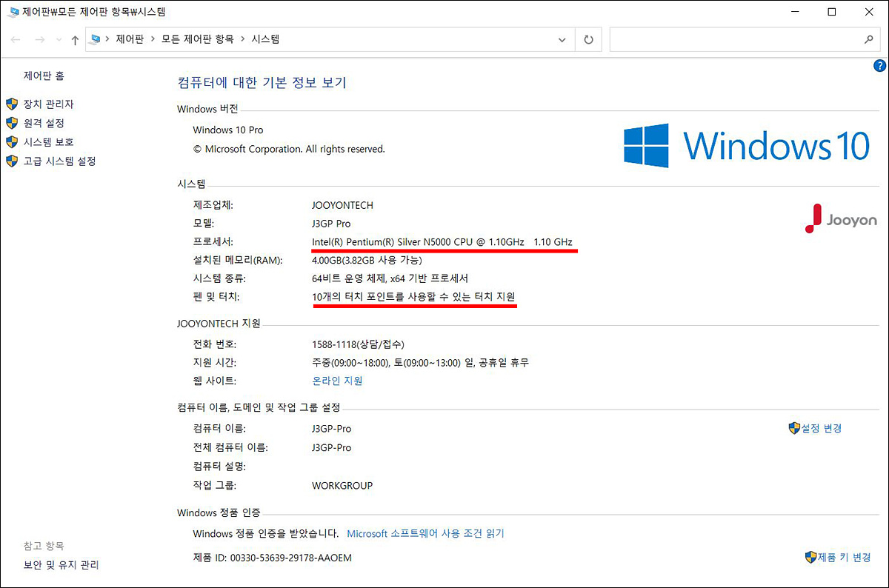Click shield icon beside 시스템 보호
889x588 pixels.
pyautogui.click(x=12, y=141)
